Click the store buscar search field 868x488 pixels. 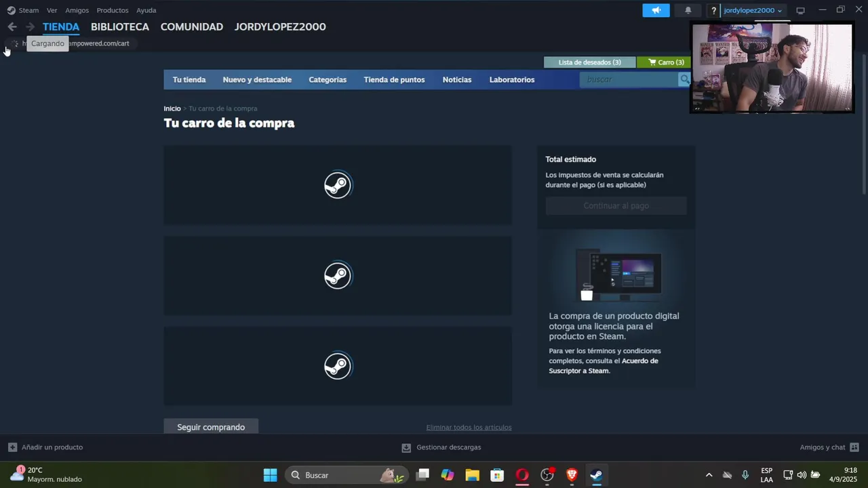pos(630,79)
